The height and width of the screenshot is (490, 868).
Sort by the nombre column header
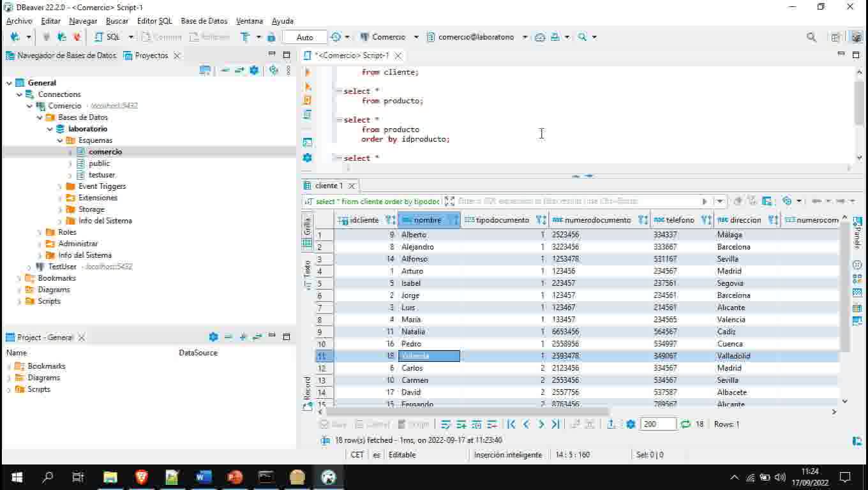427,220
